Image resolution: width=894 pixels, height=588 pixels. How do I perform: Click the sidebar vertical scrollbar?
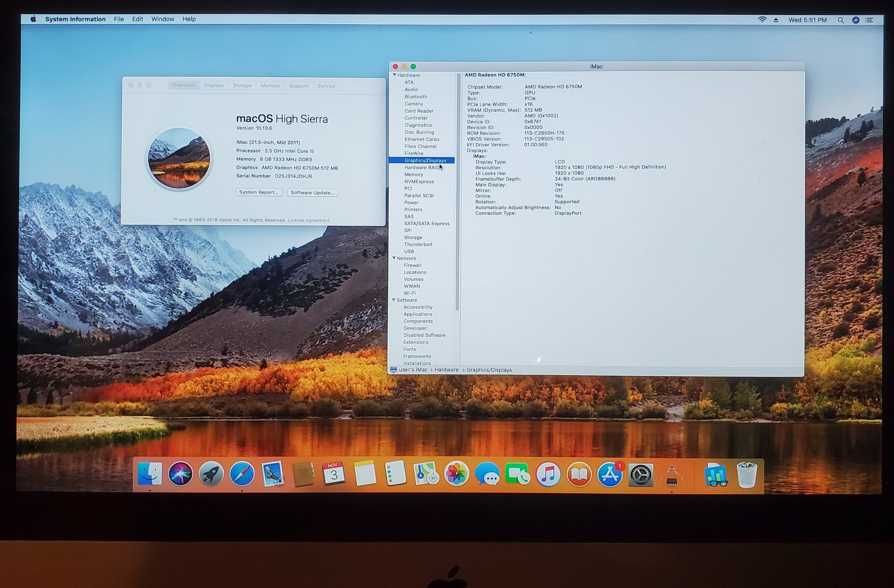pos(457,193)
